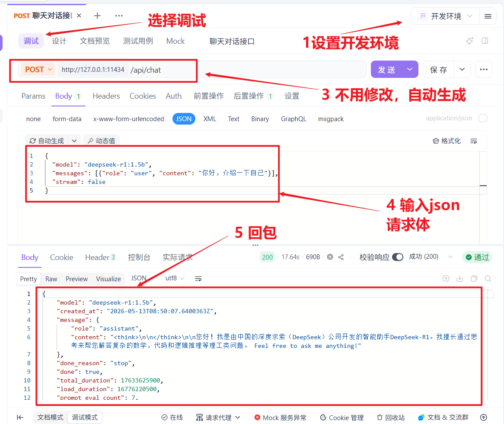Toggle the 校验响应 switch
The height and width of the screenshot is (424, 504).
(398, 257)
